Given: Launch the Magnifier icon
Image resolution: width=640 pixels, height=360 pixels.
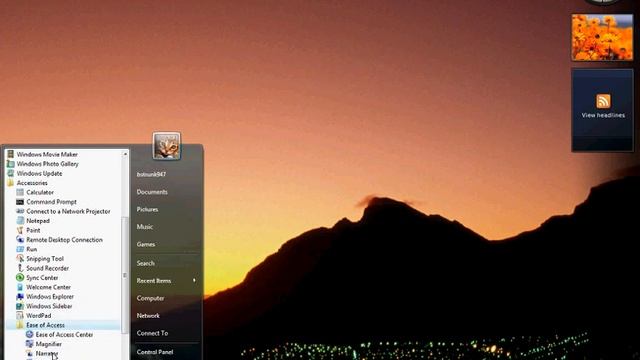Looking at the screenshot, I should tap(29, 344).
